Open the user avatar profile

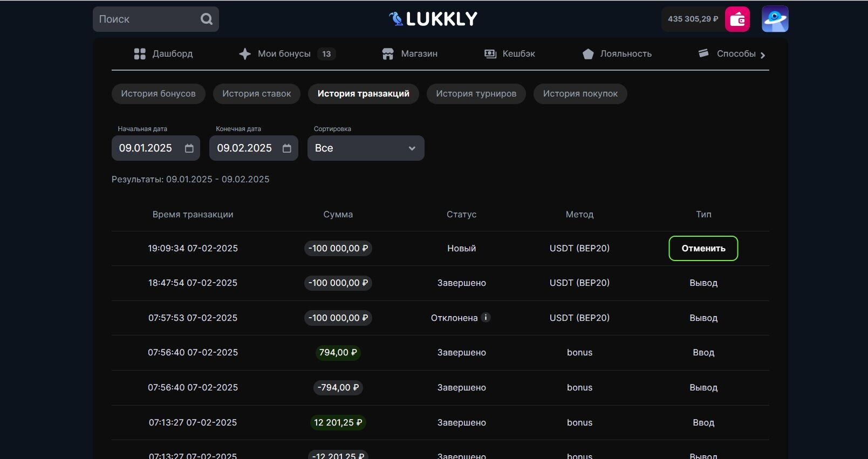[775, 19]
